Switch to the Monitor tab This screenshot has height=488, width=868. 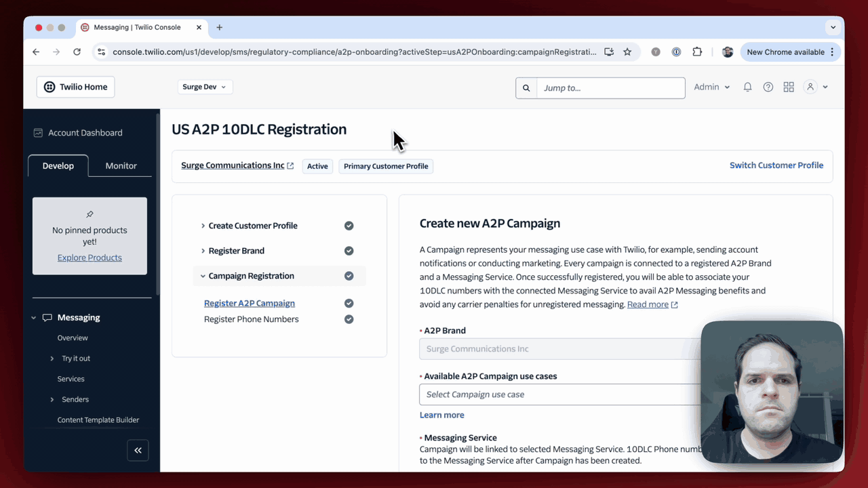click(121, 166)
